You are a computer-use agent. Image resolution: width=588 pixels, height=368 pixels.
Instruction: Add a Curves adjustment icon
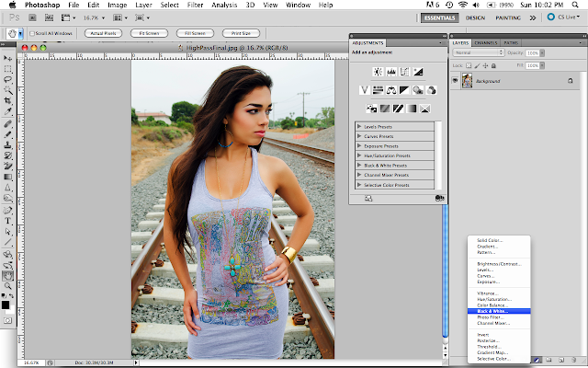[x=404, y=72]
